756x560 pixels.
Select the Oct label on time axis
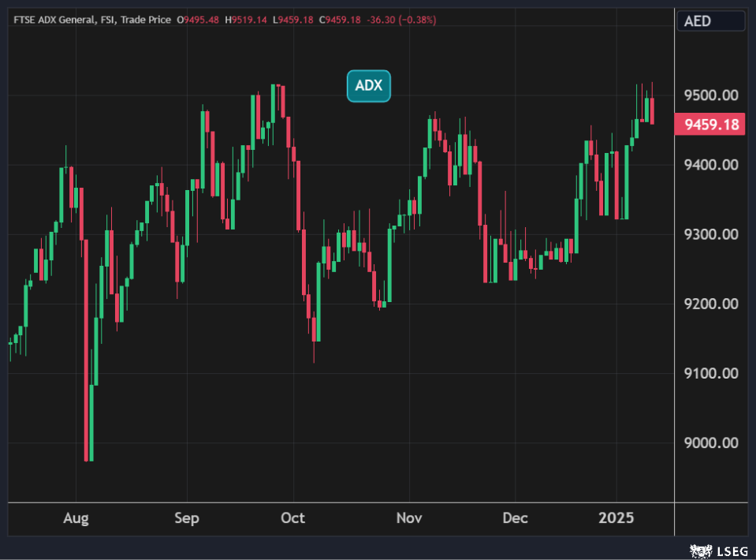coord(292,518)
